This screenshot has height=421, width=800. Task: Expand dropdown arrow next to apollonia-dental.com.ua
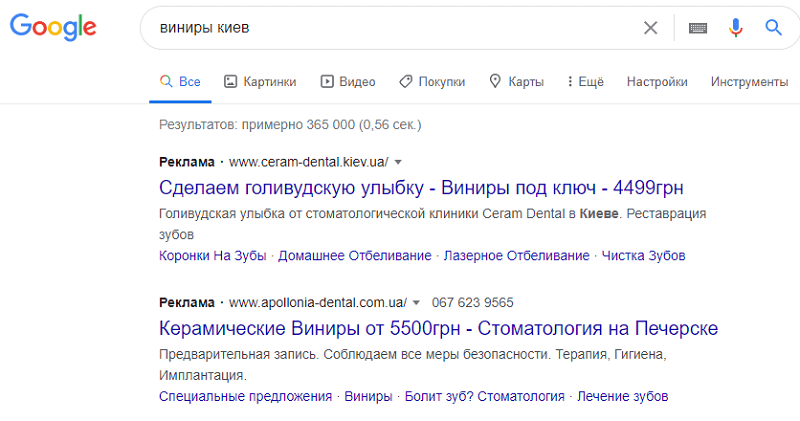tap(416, 302)
